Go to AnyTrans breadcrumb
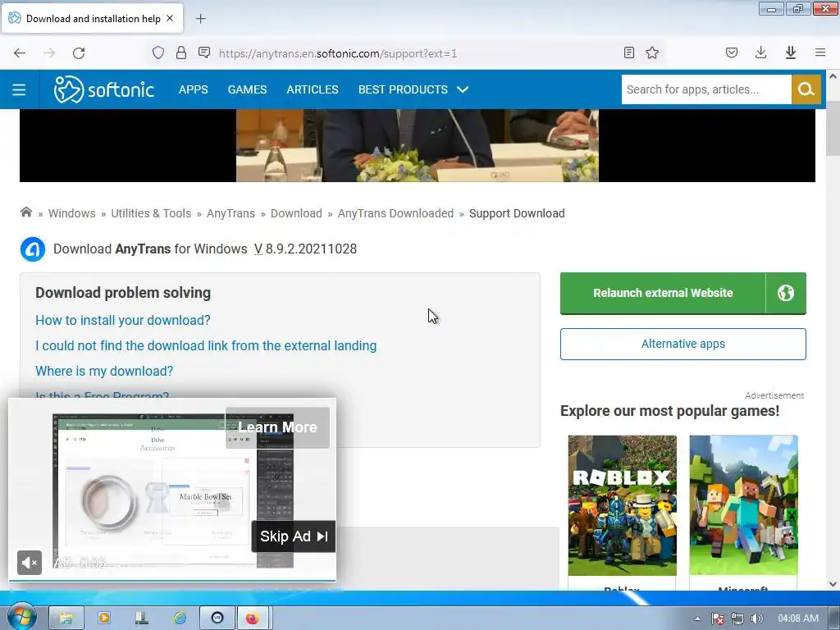 [231, 213]
